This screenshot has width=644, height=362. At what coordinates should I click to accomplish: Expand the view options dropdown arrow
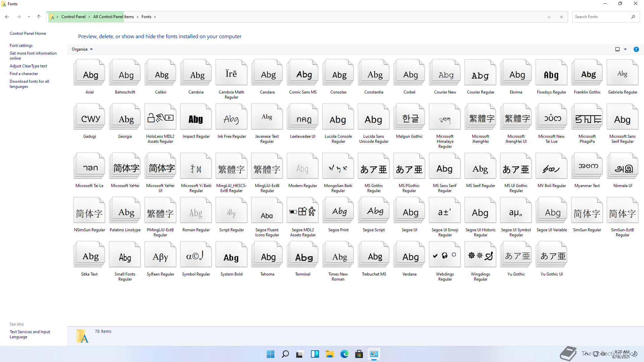click(625, 49)
